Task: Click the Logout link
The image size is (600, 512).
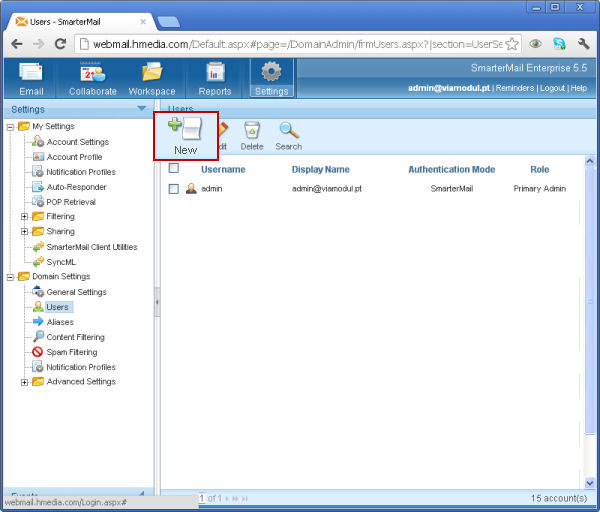Action: coord(553,88)
